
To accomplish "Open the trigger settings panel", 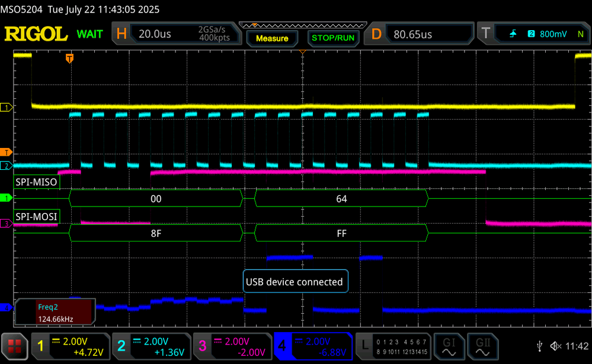I will (533, 34).
